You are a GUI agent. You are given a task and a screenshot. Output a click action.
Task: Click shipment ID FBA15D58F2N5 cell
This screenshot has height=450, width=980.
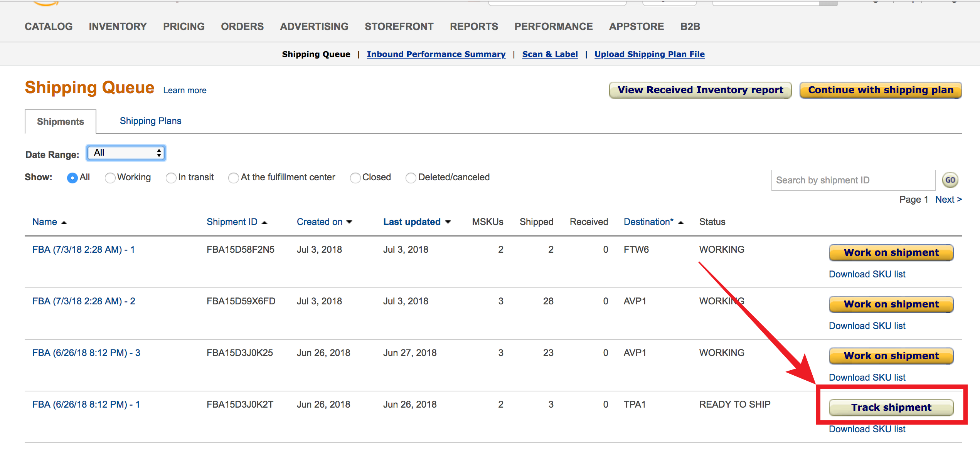(x=241, y=250)
